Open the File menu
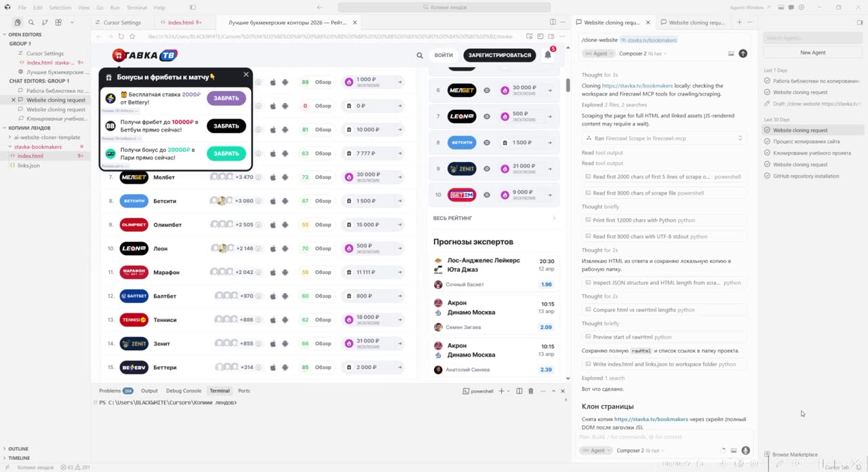Image resolution: width=868 pixels, height=472 pixels. point(22,7)
